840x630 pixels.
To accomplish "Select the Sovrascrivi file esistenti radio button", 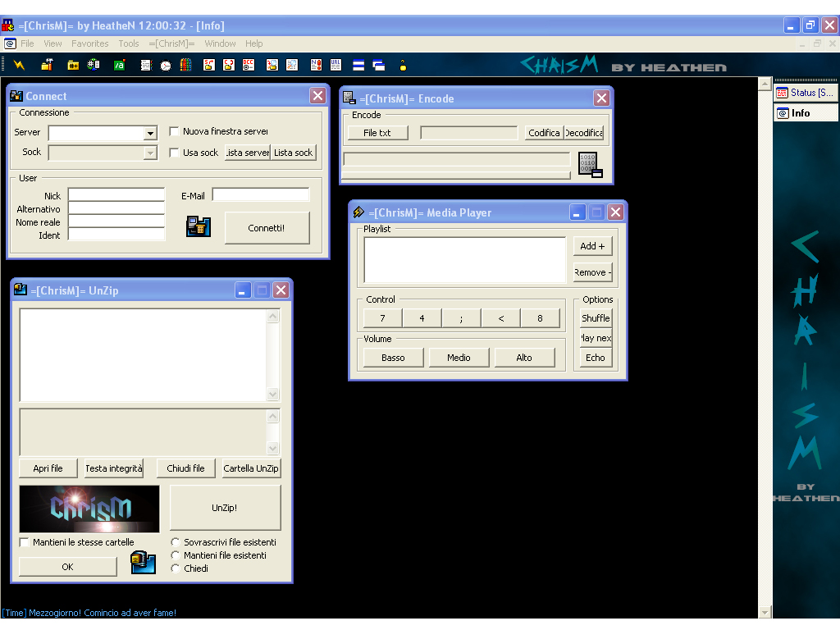I will point(176,542).
